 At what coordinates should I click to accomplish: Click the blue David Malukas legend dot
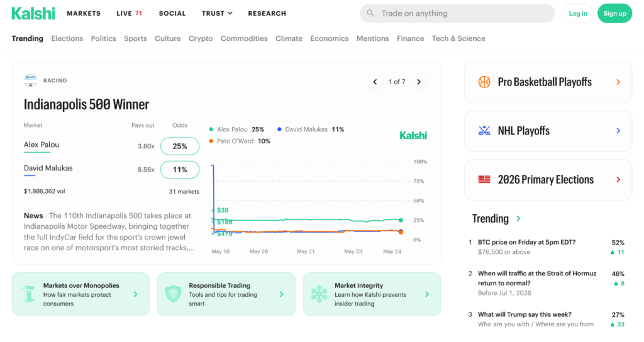pyautogui.click(x=279, y=130)
